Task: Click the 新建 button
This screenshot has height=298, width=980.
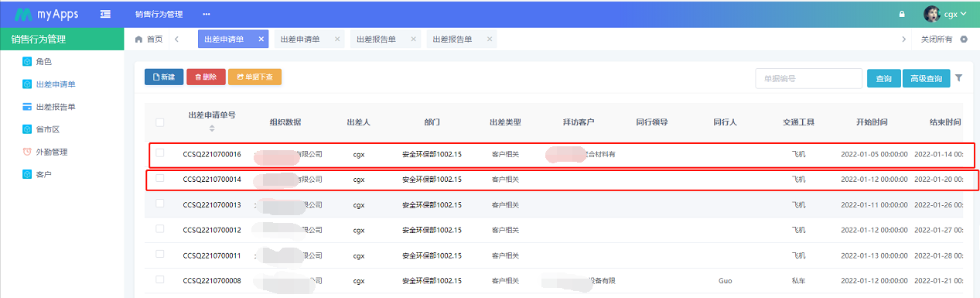Action: click(x=164, y=77)
